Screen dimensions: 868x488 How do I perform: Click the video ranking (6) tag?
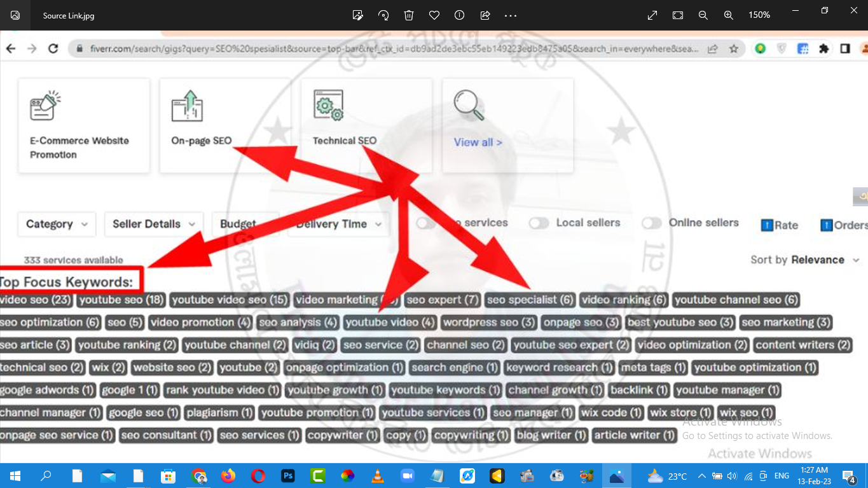(x=624, y=300)
